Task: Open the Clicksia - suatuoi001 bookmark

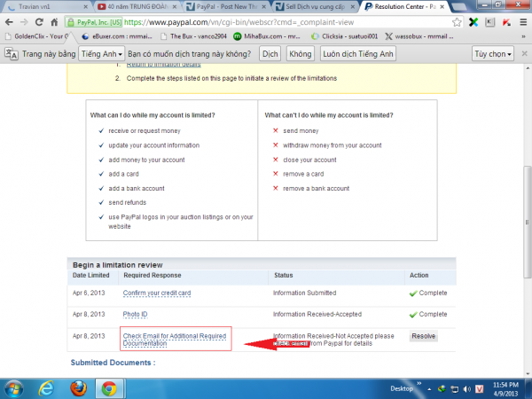Action: pyautogui.click(x=344, y=36)
